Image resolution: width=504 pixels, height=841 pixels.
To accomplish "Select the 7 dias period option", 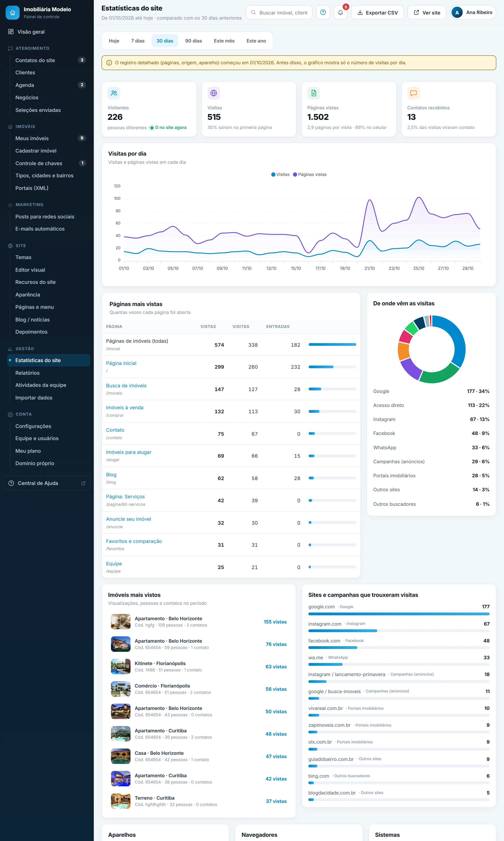I will (x=137, y=41).
